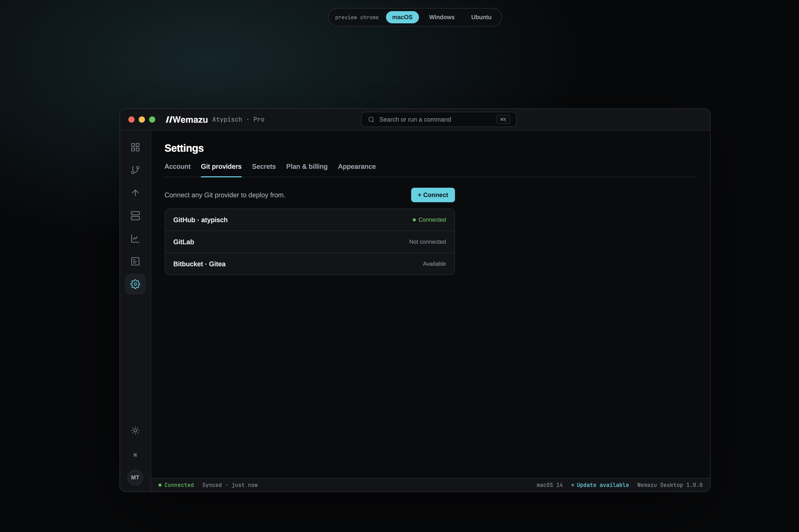799x532 pixels.
Task: Open the Account settings tab
Action: click(177, 167)
